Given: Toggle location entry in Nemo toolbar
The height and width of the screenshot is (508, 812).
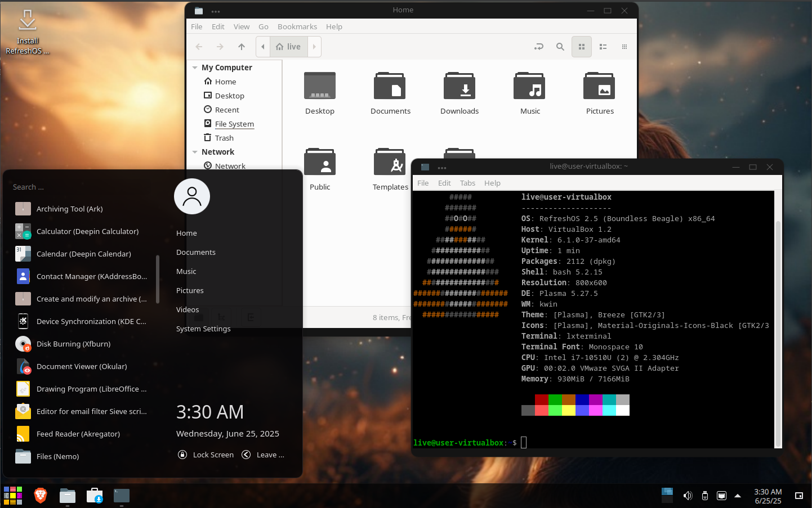Looking at the screenshot, I should coord(539,47).
